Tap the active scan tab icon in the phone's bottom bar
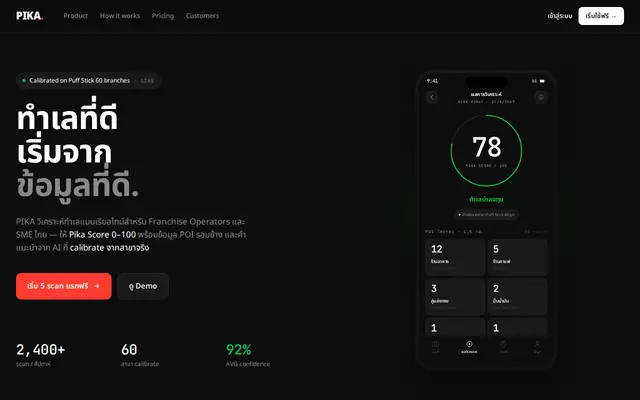Viewport: 640px width, 400px height. coord(469,344)
